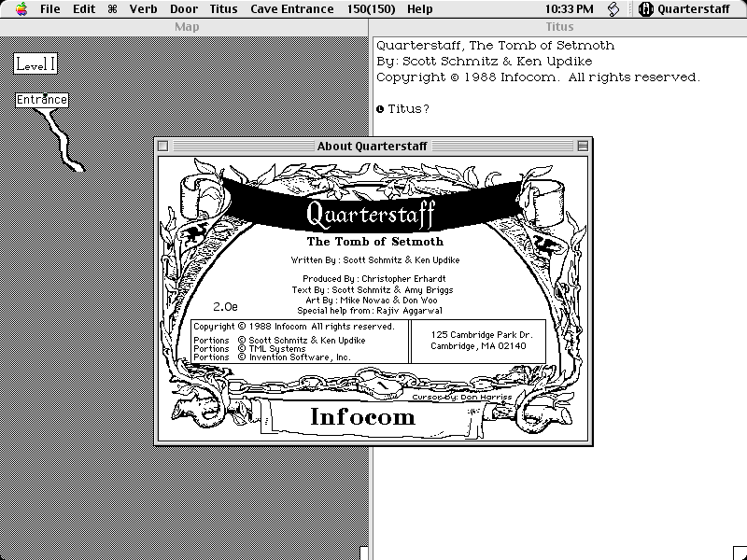This screenshot has height=560, width=747.
Task: Click The Tomb of Setmoth subtitle
Action: 375,242
